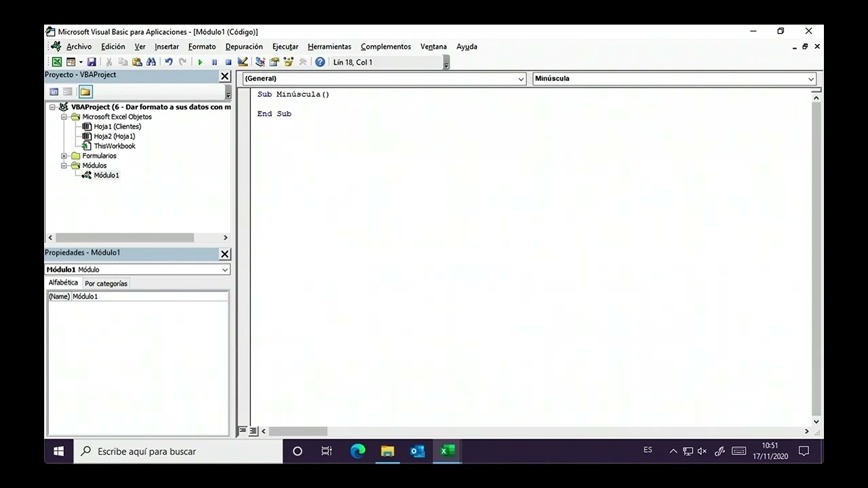Collapse the VBAProject root node
Screen dimensions: 868x488
[x=53, y=107]
